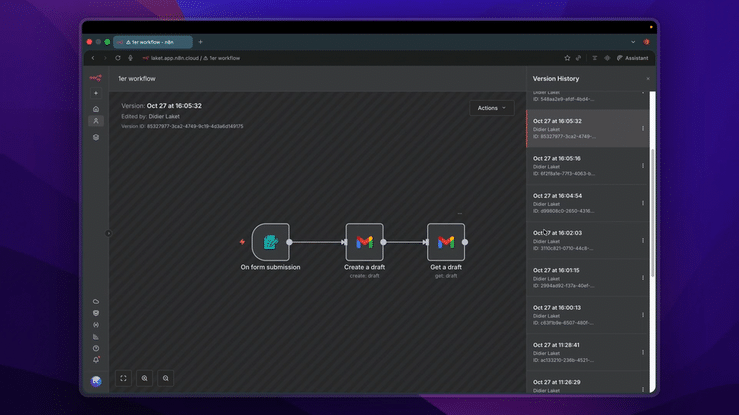Open options menu for version 11:28:41
The image size is (739, 415).
(643, 352)
